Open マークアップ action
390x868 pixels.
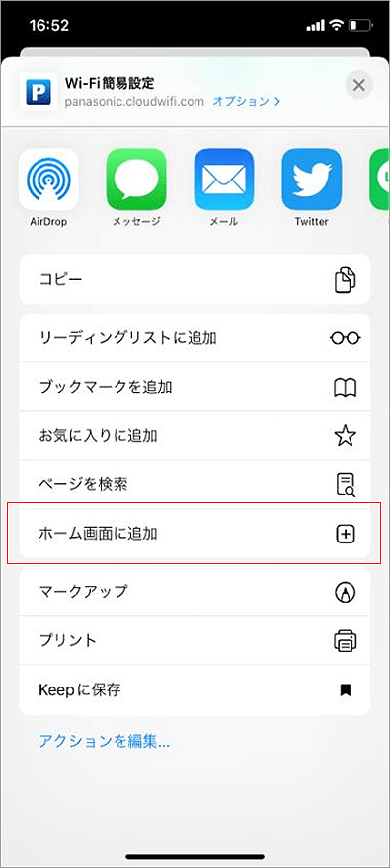(x=195, y=591)
